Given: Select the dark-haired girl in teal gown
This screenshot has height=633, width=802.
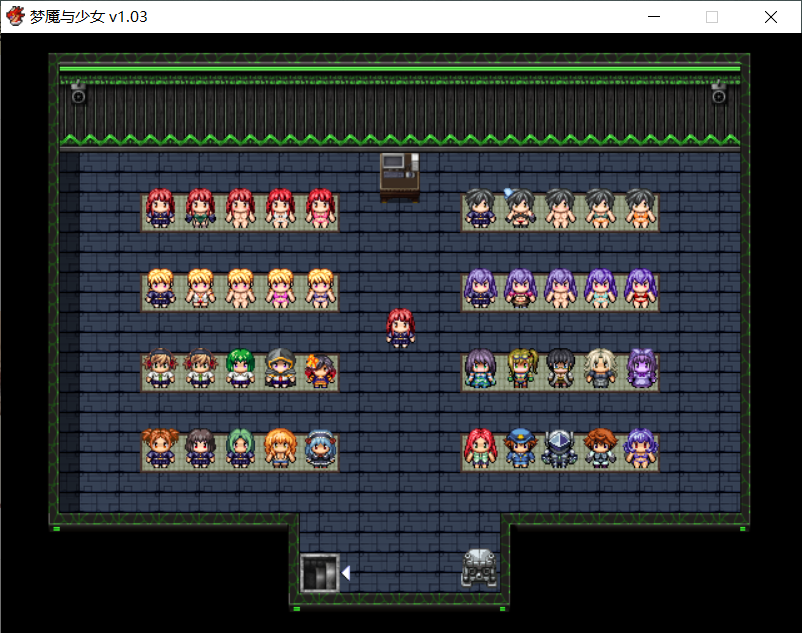Looking at the screenshot, I should pyautogui.click(x=480, y=368).
